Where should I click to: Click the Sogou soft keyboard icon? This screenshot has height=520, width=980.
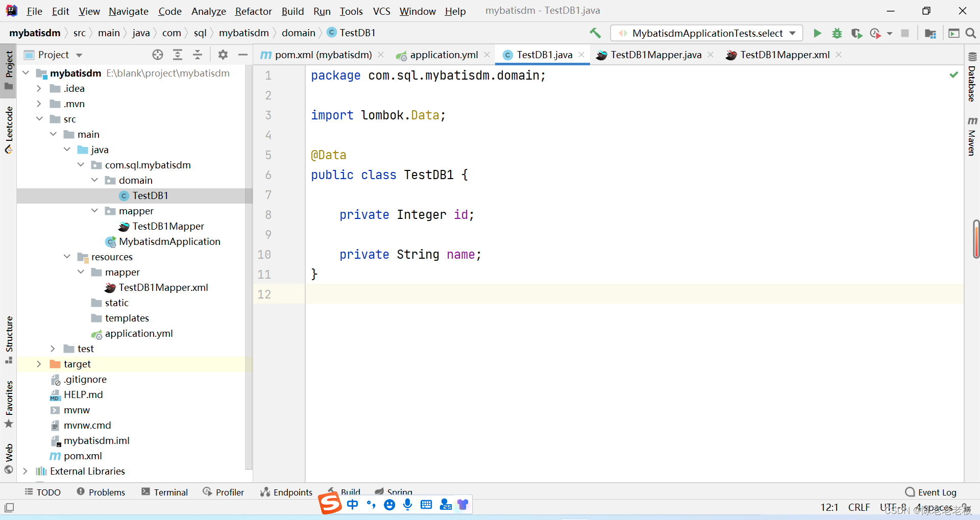click(426, 505)
